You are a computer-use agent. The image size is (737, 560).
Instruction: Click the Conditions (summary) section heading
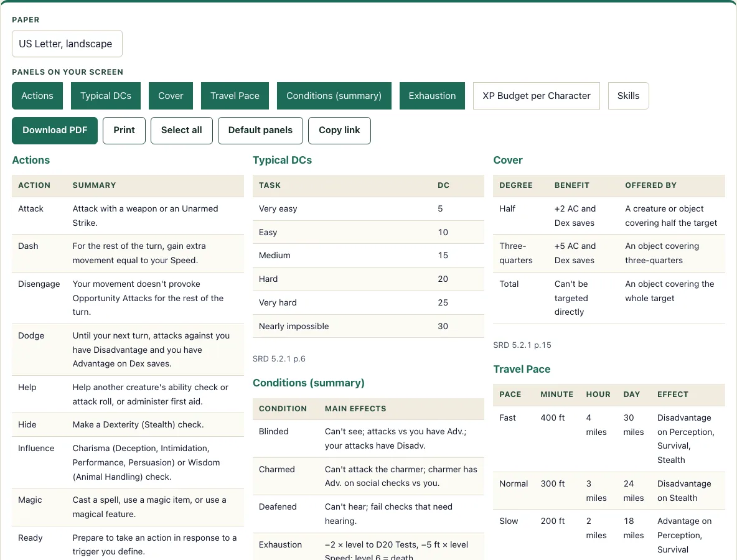pyautogui.click(x=309, y=383)
